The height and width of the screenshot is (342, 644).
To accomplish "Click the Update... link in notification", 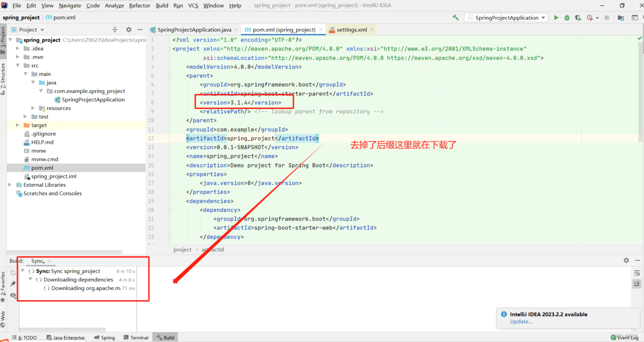I will (521, 322).
